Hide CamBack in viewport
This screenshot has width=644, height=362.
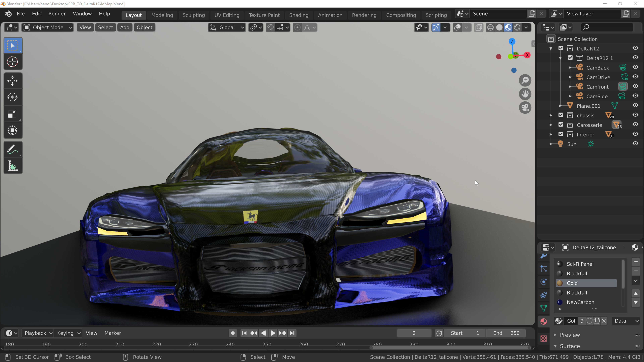tap(635, 67)
